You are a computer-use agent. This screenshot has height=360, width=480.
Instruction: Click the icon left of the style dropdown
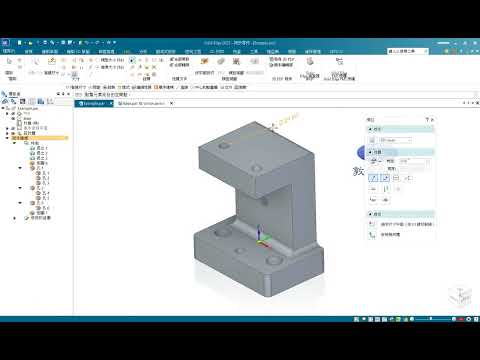373,140
